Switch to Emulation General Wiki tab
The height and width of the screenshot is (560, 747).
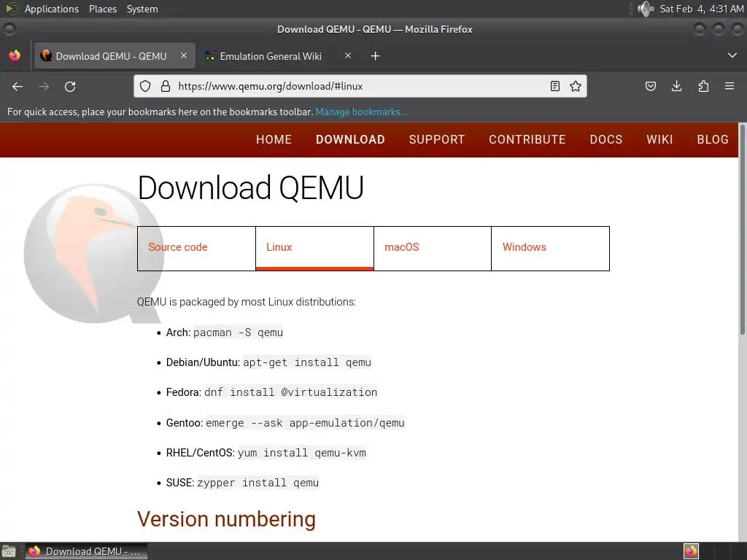(279, 55)
